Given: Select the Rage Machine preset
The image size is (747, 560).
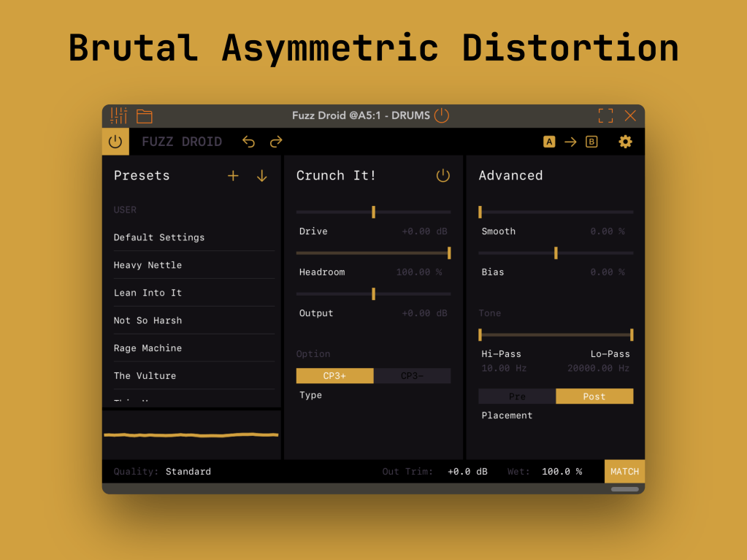Looking at the screenshot, I should 148,348.
